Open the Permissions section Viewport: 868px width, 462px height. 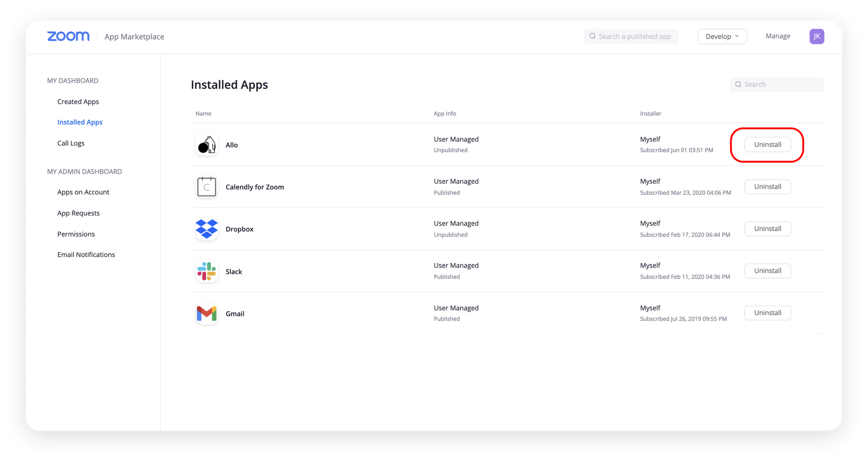[76, 234]
